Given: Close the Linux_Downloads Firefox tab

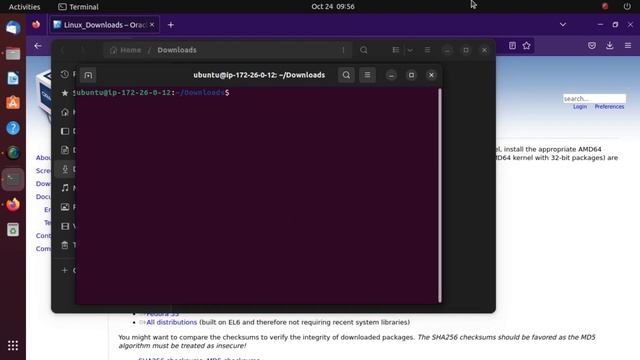Looking at the screenshot, I should coord(152,25).
